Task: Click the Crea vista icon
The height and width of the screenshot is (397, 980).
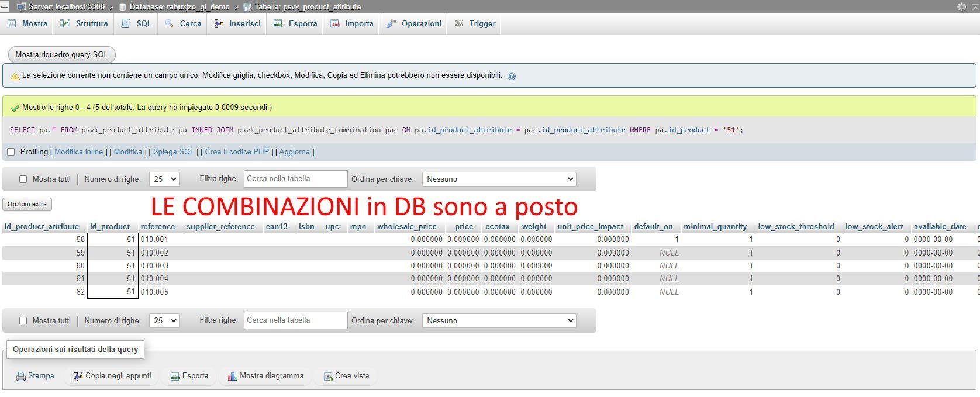Action: [x=328, y=377]
